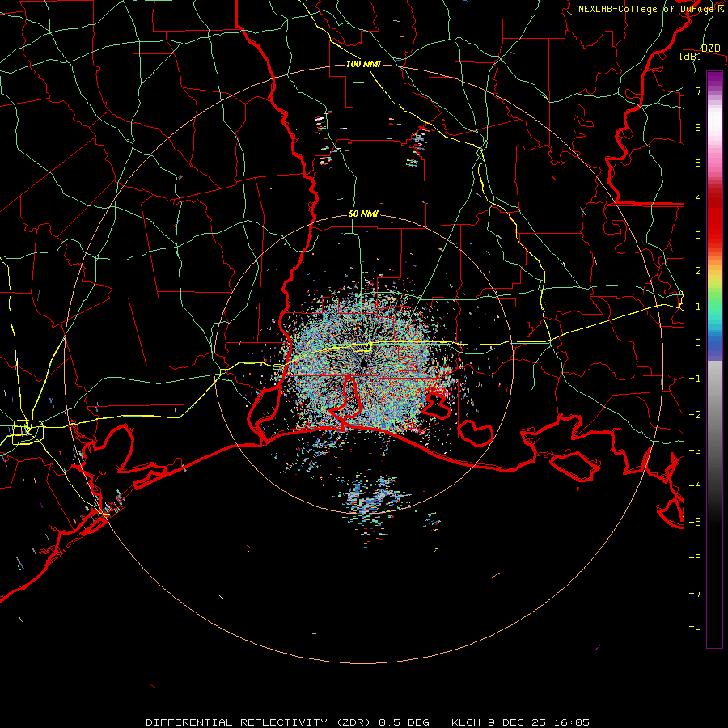
Task: Click the 0 tick label on the scale
Action: (698, 343)
